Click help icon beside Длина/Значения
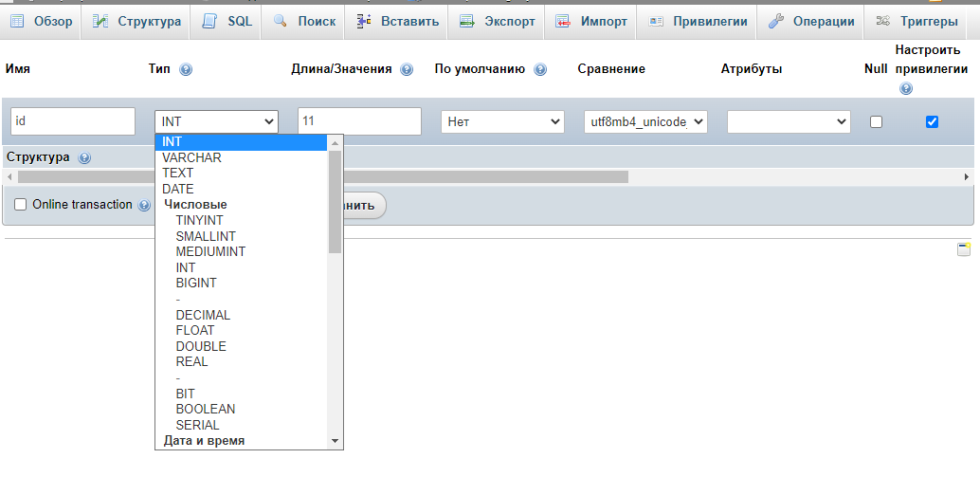Screen dimensions: 980x495 click(407, 69)
